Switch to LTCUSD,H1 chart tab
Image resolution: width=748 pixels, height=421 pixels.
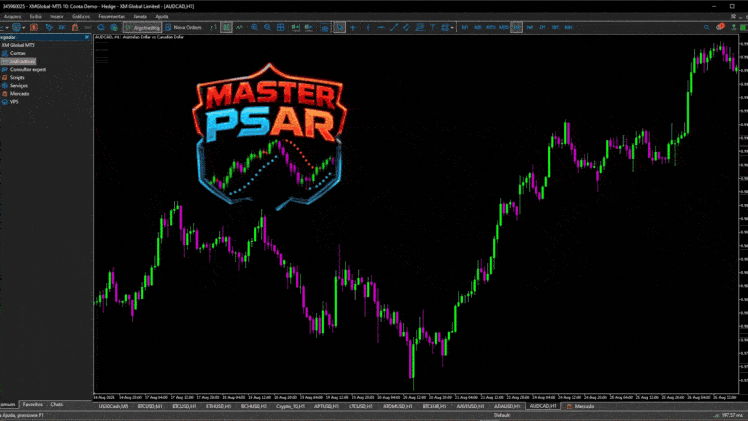coord(361,406)
